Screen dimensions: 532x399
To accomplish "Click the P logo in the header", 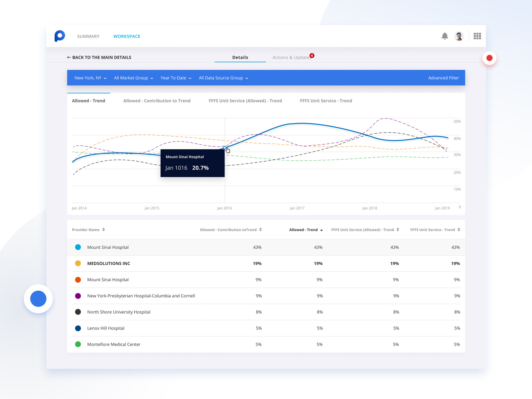I will 60,36.
